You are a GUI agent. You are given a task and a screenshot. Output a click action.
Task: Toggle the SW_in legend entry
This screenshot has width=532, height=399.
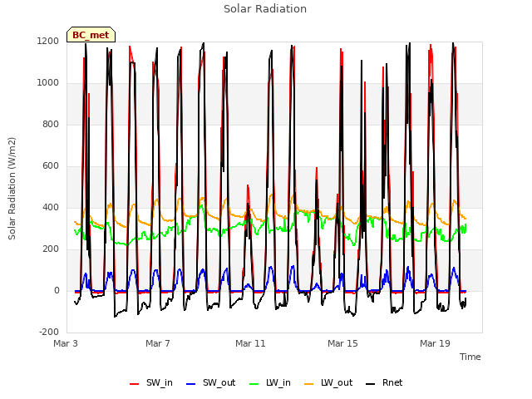[x=151, y=383]
